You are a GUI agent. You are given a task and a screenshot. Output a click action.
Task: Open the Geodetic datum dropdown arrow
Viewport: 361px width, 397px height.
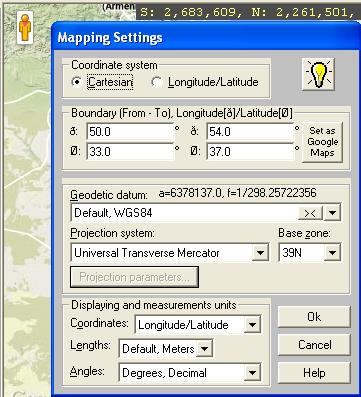(332, 213)
